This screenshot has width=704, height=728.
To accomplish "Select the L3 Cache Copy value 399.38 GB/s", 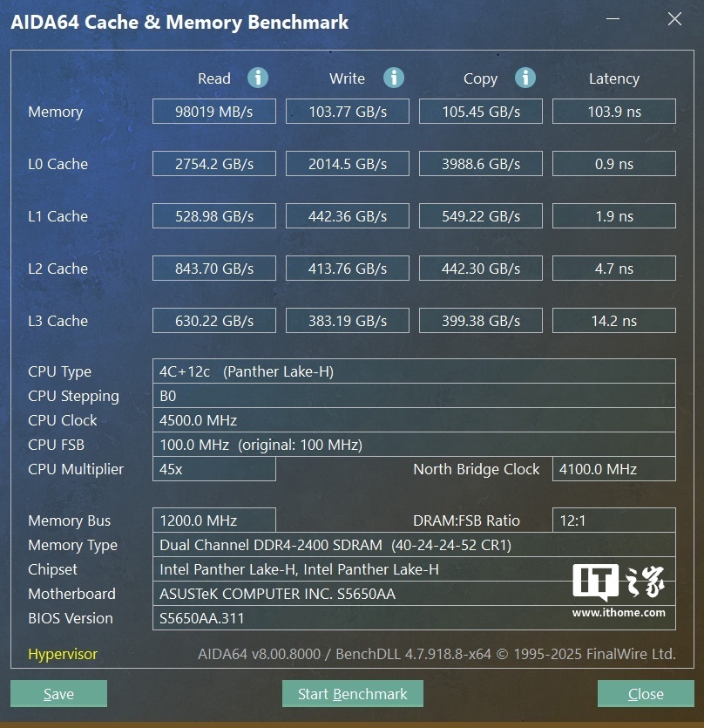I will point(481,321).
